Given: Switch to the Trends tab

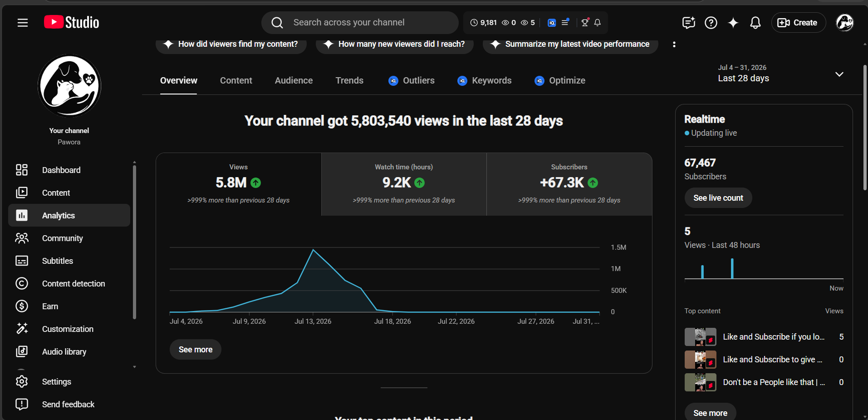Looking at the screenshot, I should point(349,80).
